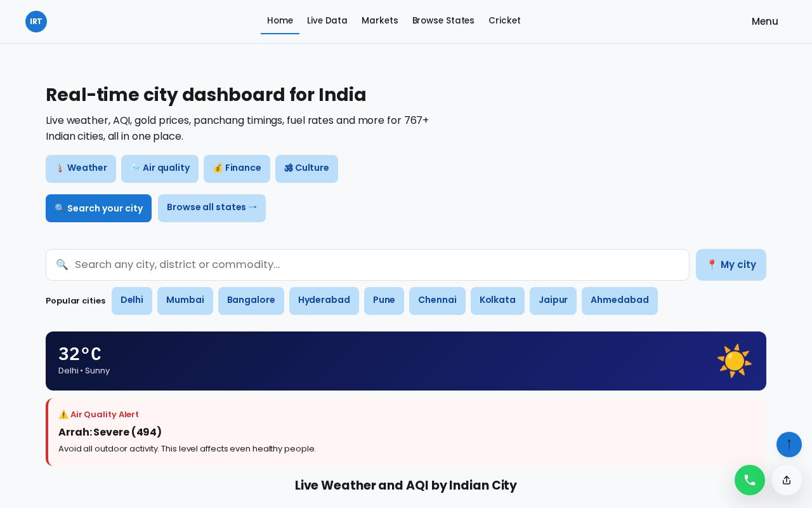Select the Culture category chip
This screenshot has width=812, height=508.
coord(306,169)
